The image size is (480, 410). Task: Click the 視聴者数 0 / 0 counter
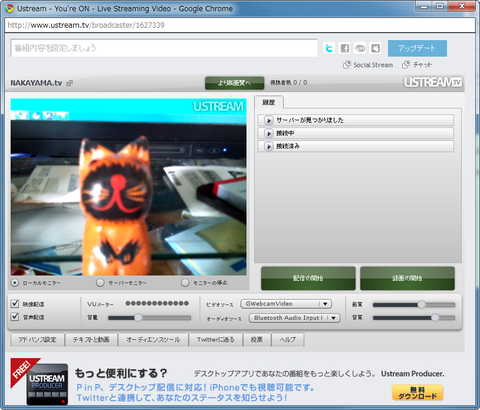pyautogui.click(x=289, y=82)
